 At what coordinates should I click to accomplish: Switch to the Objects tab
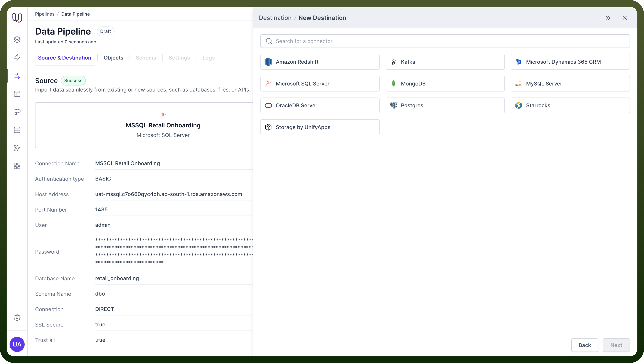click(x=114, y=58)
